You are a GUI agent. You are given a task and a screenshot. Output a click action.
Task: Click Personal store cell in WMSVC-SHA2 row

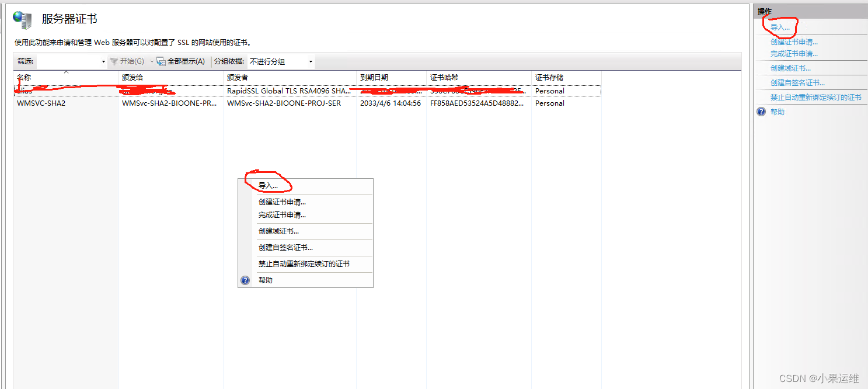549,103
